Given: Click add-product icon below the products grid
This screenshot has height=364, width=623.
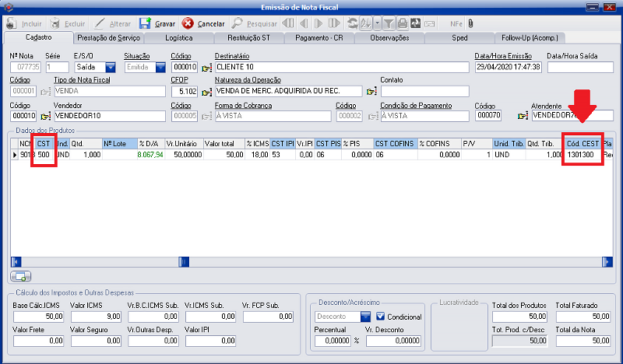Looking at the screenshot, I should 21,276.
